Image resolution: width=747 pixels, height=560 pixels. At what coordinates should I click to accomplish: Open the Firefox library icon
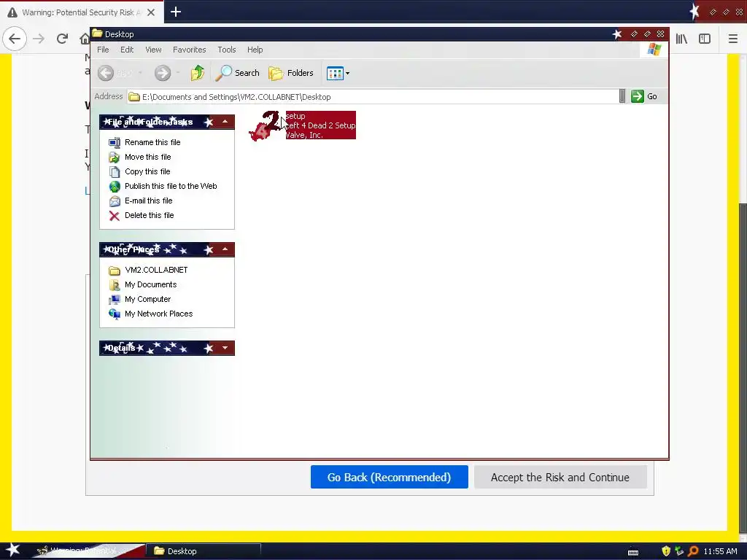pos(681,39)
